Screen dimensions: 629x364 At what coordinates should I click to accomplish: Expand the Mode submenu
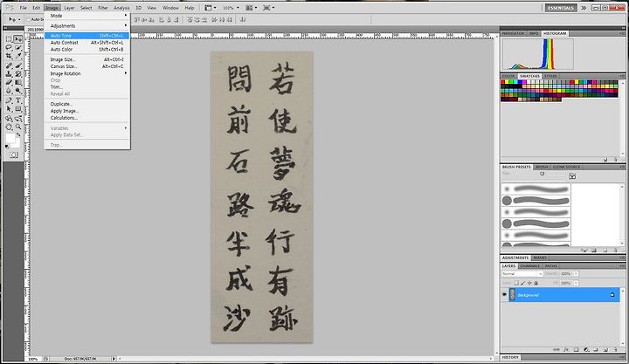tap(87, 16)
